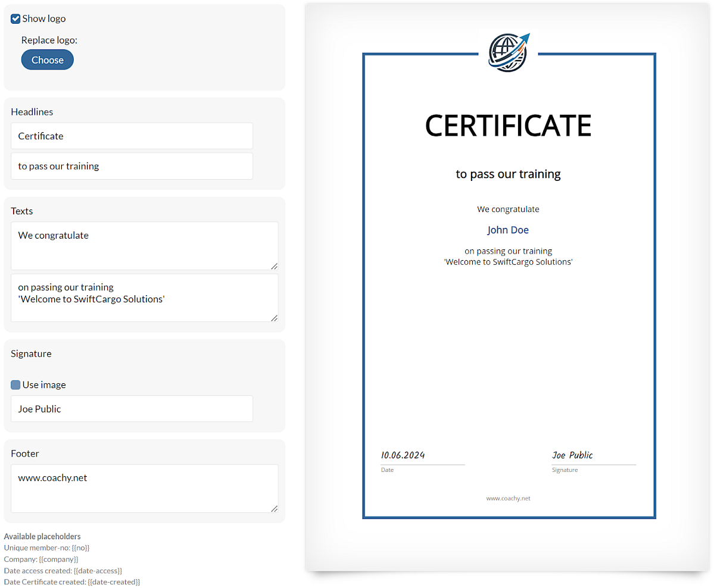717x588 pixels.
Task: Click the Signature caption in the preview
Action: point(565,470)
